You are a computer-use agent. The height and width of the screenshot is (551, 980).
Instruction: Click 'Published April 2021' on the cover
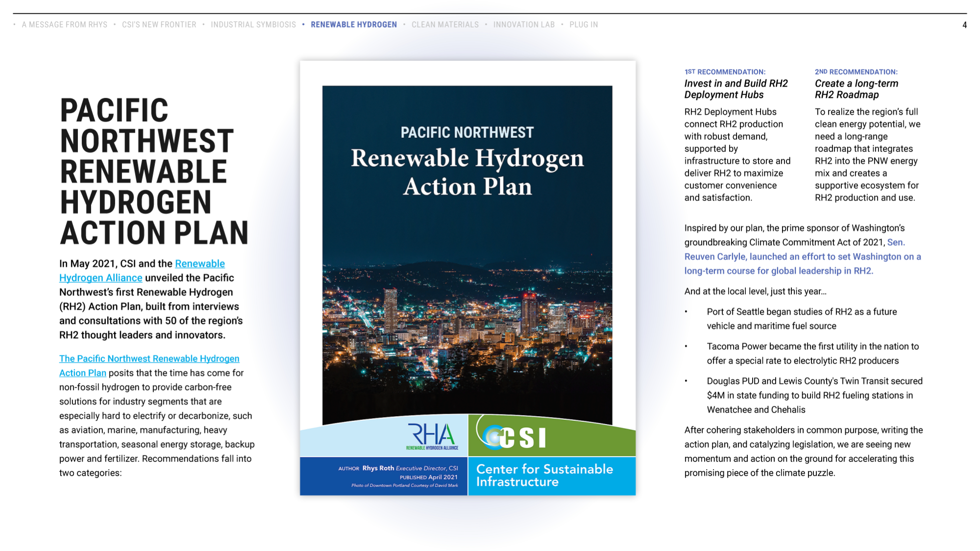click(x=429, y=477)
